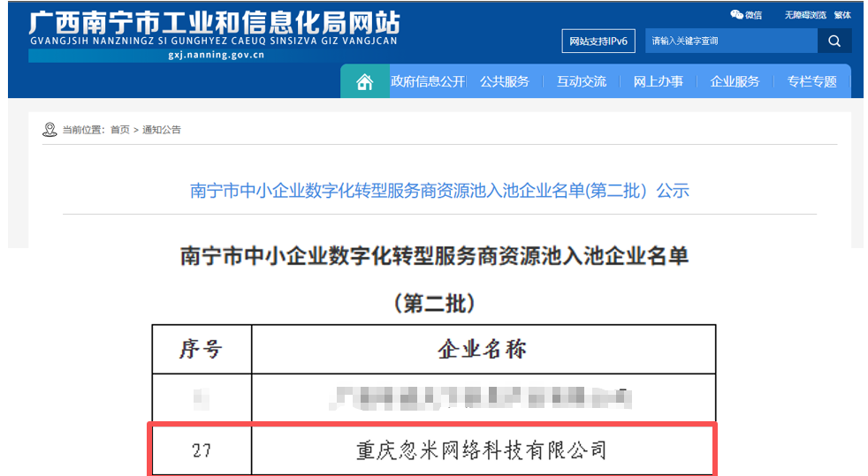Click the magnifier search button
Screen dimensions: 868x476
(x=834, y=41)
